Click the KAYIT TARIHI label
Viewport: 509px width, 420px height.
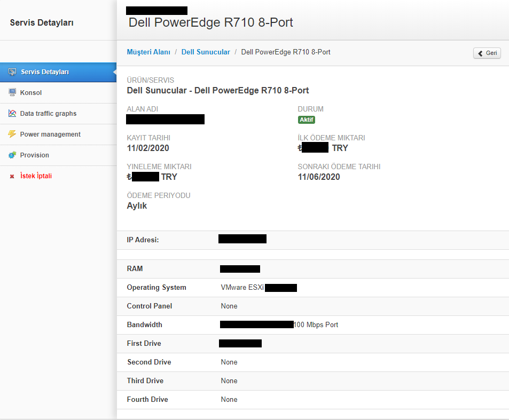click(148, 138)
